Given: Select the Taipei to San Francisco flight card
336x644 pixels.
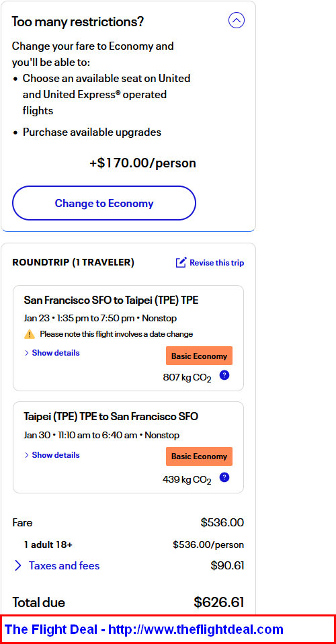Looking at the screenshot, I should click(128, 447).
